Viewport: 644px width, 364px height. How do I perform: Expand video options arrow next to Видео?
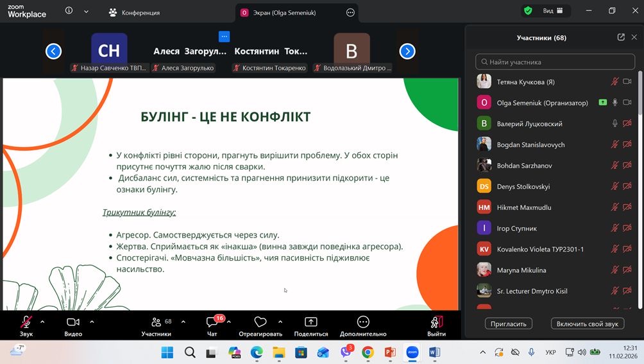pos(92,322)
